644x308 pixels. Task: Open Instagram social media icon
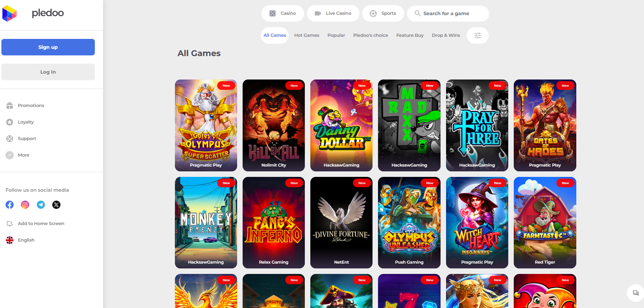[x=25, y=205]
